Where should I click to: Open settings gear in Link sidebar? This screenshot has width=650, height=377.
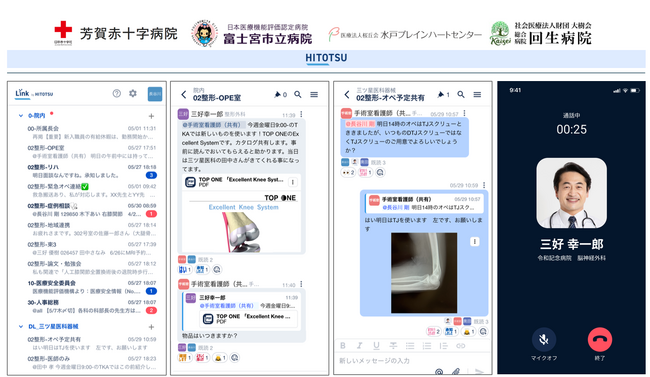tap(133, 94)
